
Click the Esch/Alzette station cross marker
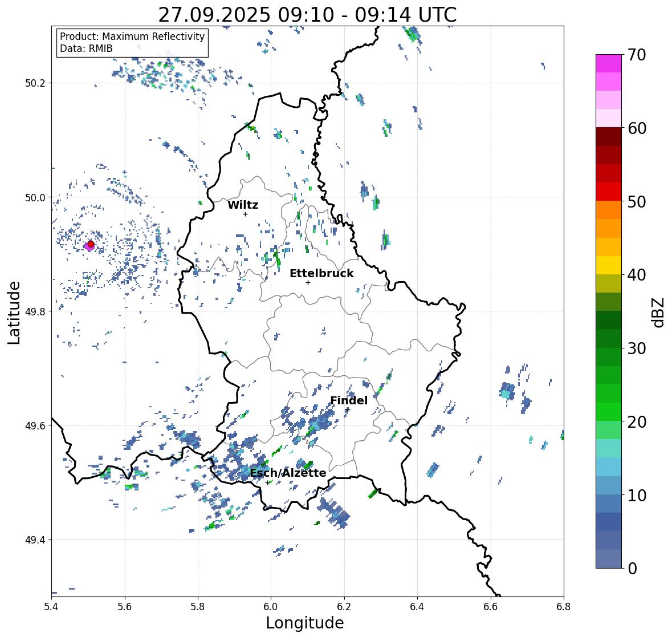pyautogui.click(x=268, y=482)
